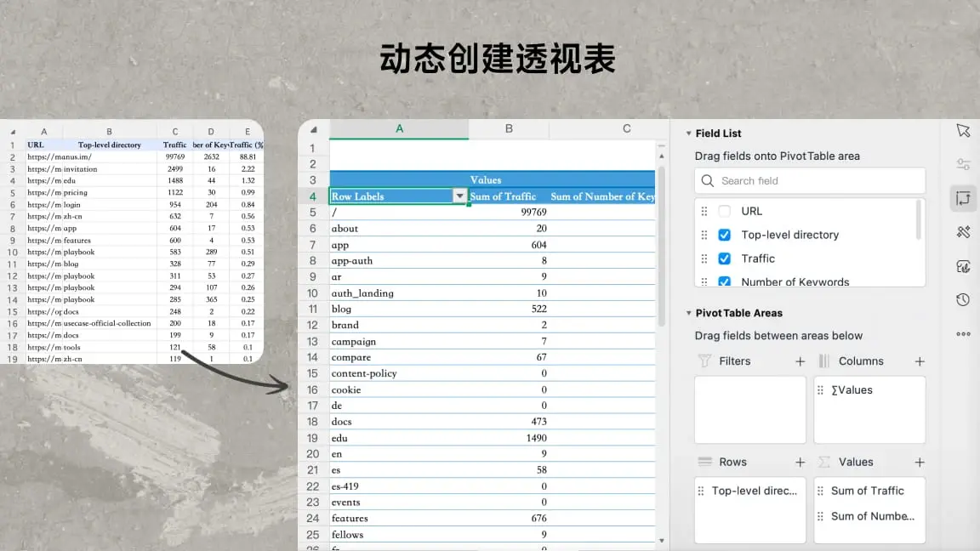Open the three-dots more options in the sidebar

click(x=963, y=334)
